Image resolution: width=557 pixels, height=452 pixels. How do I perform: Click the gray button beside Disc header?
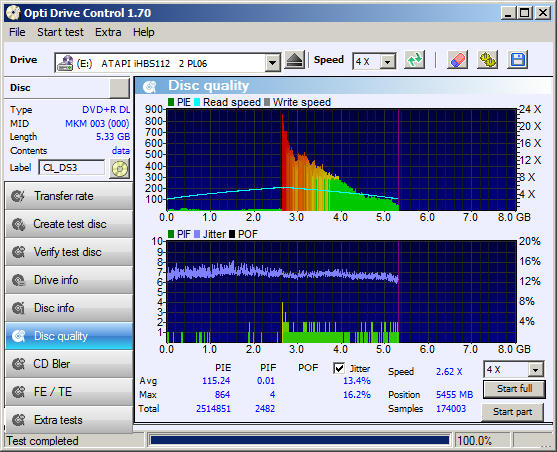[119, 88]
